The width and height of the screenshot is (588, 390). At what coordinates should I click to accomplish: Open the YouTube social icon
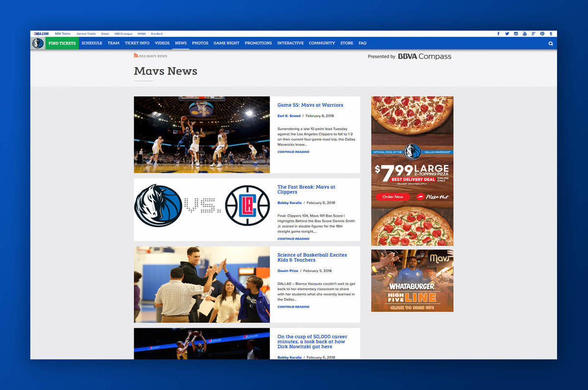tap(525, 34)
